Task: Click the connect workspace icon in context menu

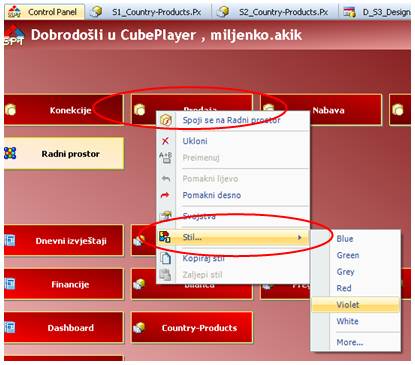Action: point(166,120)
